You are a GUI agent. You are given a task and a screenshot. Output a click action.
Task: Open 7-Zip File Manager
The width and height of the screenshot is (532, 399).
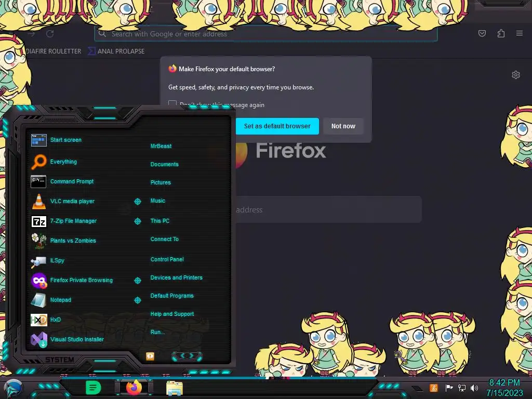tap(73, 221)
